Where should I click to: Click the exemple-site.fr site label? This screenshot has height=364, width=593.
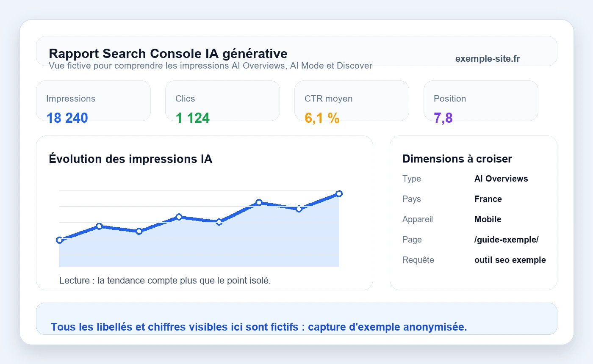488,59
